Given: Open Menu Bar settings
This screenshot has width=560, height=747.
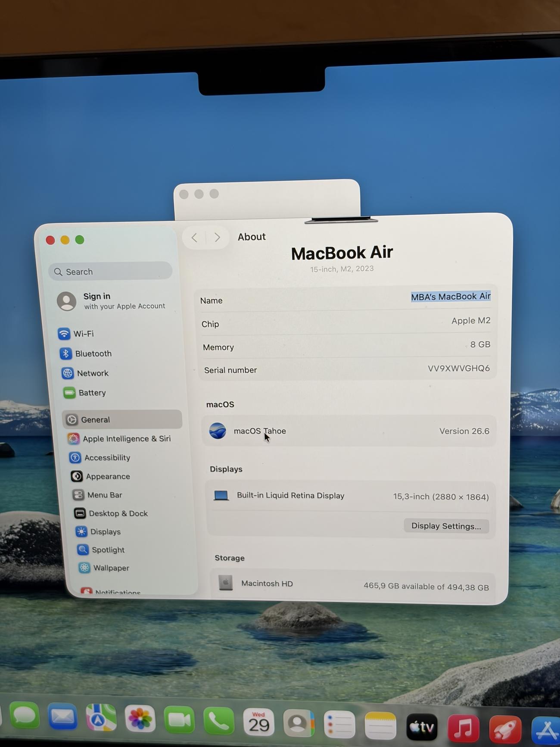Looking at the screenshot, I should 98,495.
